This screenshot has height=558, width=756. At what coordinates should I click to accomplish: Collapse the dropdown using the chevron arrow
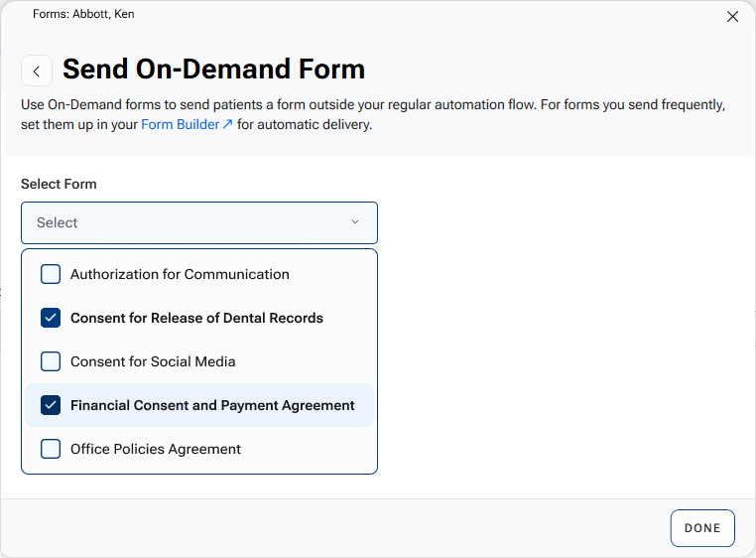tap(355, 222)
